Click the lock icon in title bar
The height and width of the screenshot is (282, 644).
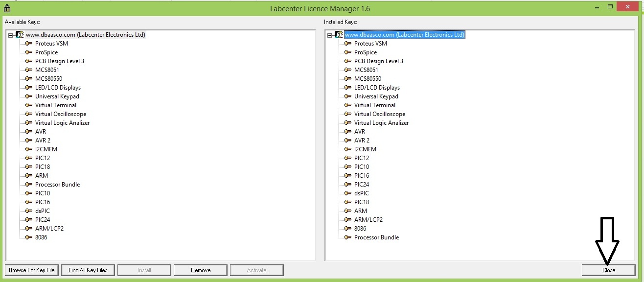click(7, 8)
